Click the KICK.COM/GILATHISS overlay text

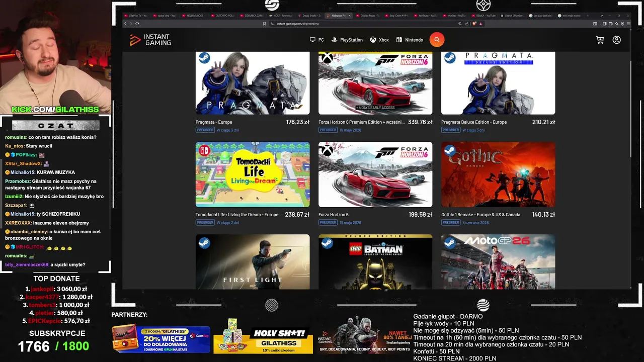pyautogui.click(x=55, y=110)
